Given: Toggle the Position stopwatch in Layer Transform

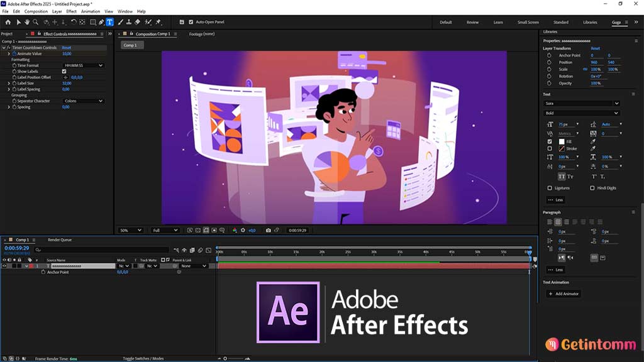Looking at the screenshot, I should tap(549, 62).
